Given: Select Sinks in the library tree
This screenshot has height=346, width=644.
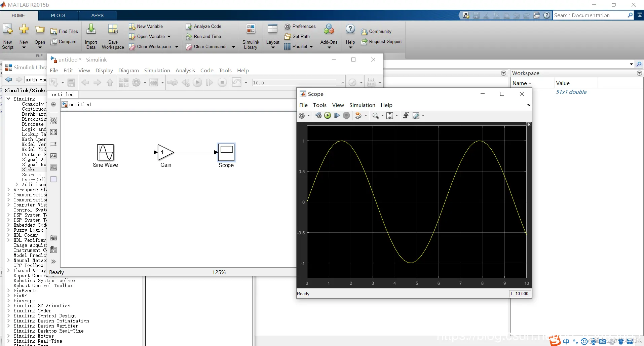Looking at the screenshot, I should coord(29,170).
